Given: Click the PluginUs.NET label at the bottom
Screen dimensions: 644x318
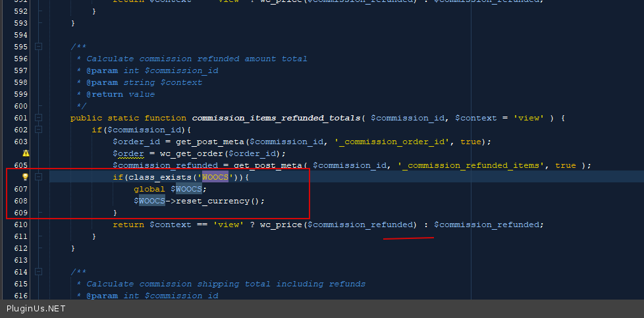Looking at the screenshot, I should coord(36,309).
